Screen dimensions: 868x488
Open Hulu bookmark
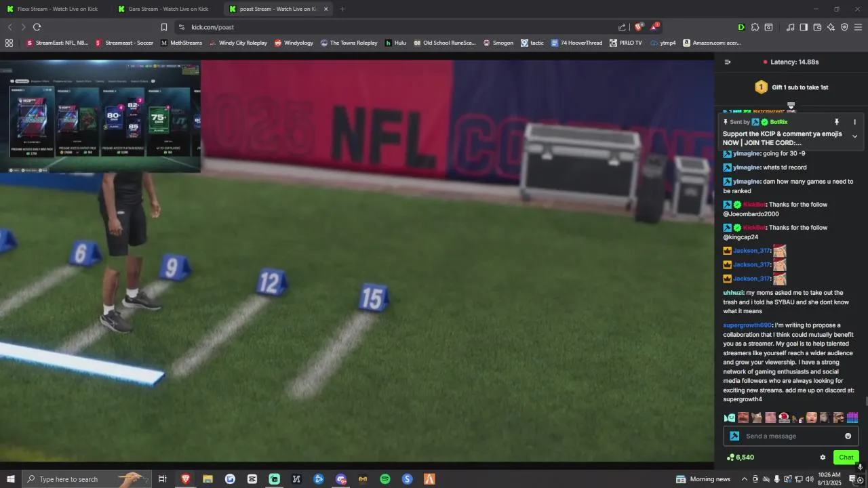pyautogui.click(x=395, y=43)
